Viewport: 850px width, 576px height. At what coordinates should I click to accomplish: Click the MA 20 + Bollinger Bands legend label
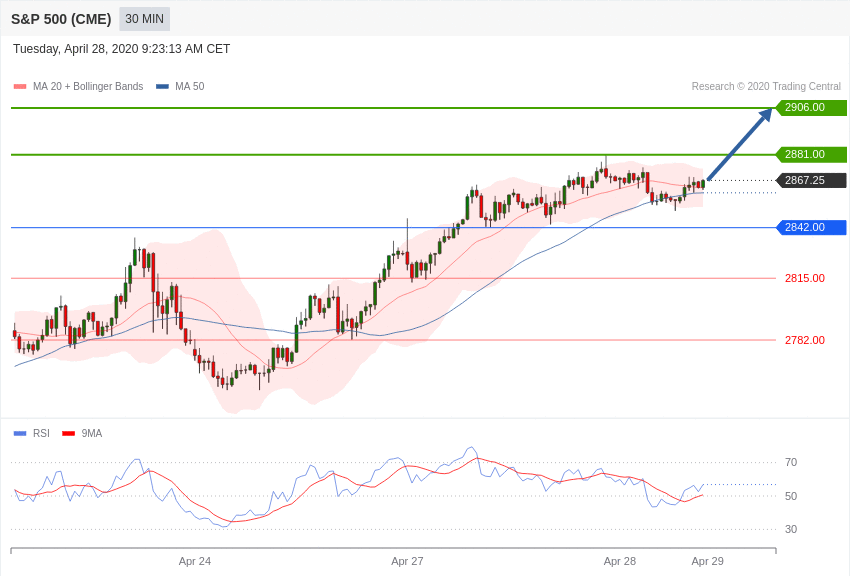coord(88,86)
